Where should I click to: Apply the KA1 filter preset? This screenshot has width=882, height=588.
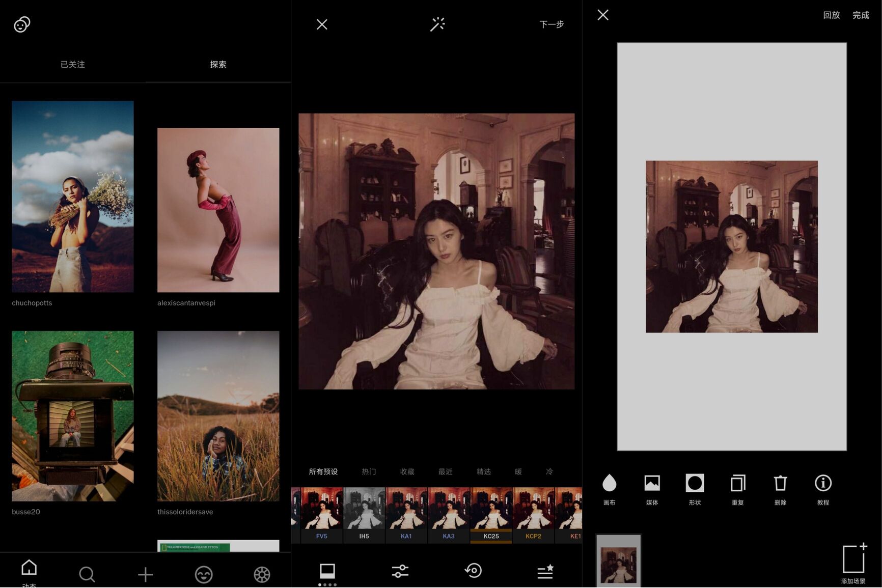[x=406, y=515]
